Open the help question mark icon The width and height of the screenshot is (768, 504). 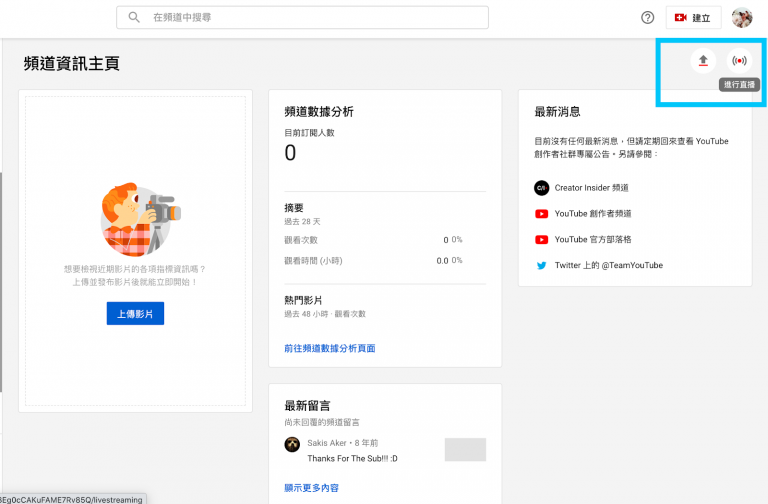pos(648,18)
